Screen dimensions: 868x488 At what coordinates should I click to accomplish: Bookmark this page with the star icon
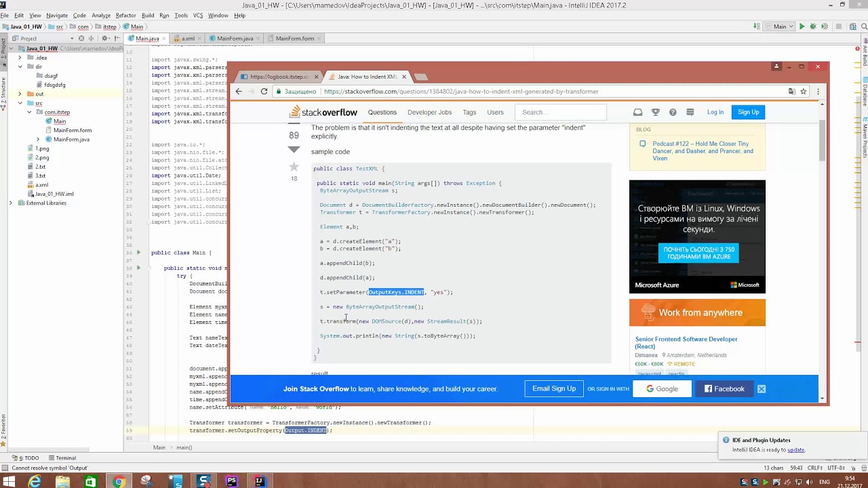[803, 91]
